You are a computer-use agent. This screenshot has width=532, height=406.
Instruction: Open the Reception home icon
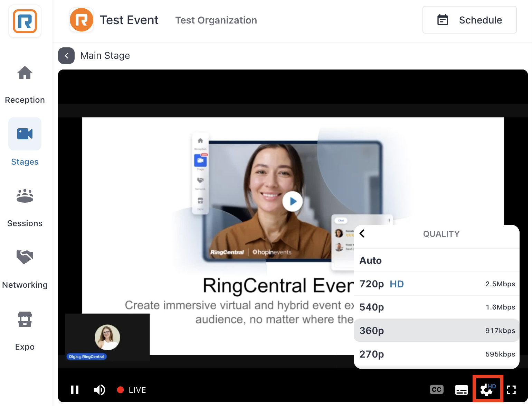25,73
